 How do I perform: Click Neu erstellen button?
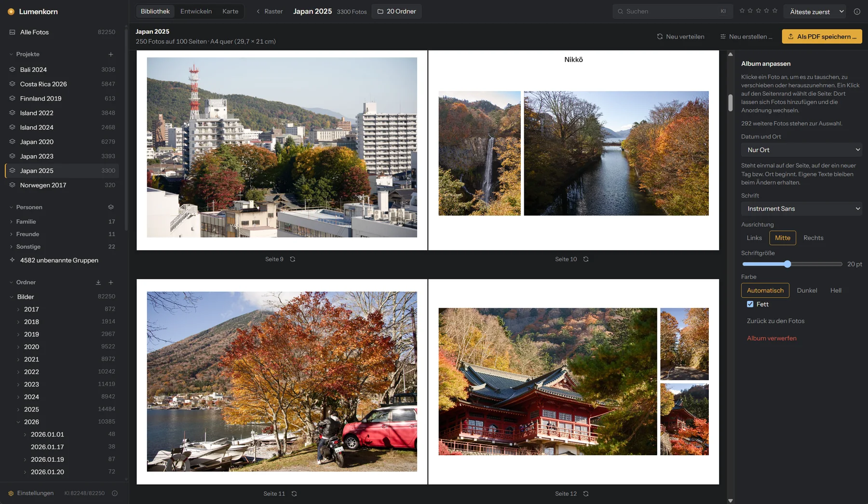tap(746, 37)
